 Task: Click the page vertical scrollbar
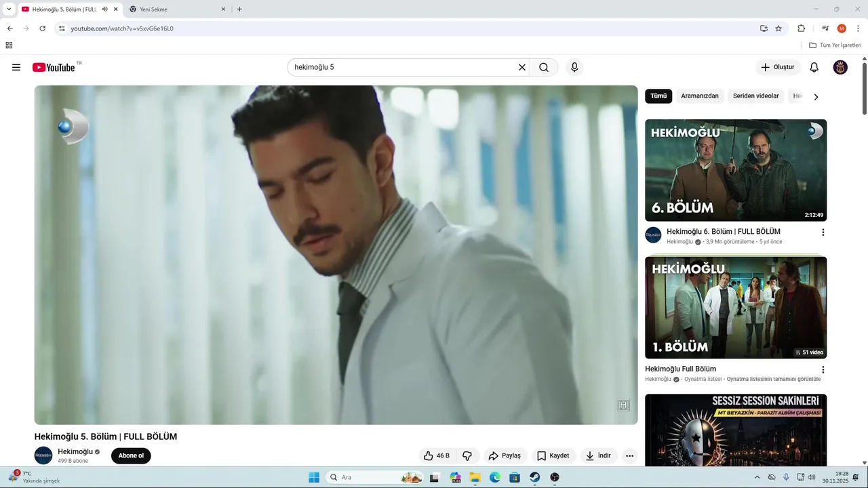(865, 88)
